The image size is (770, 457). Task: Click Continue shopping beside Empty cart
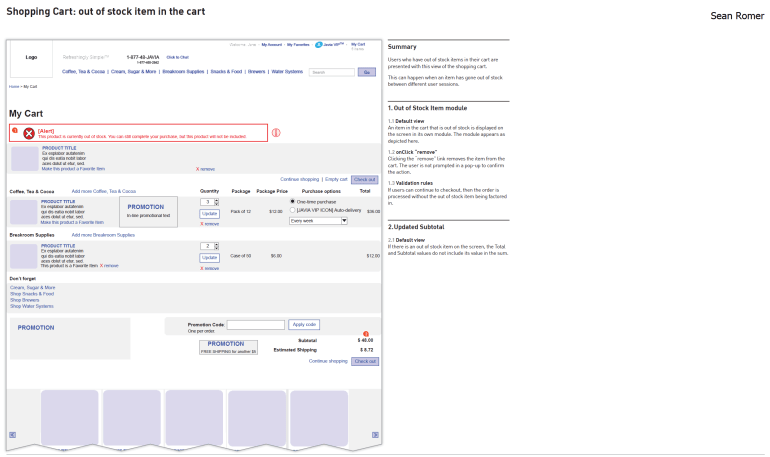click(300, 180)
